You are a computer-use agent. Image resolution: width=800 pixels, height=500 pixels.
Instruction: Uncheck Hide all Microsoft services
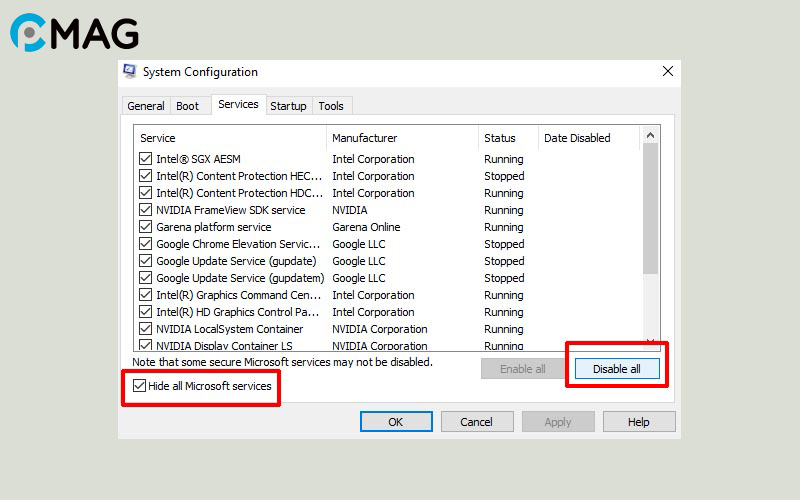140,386
